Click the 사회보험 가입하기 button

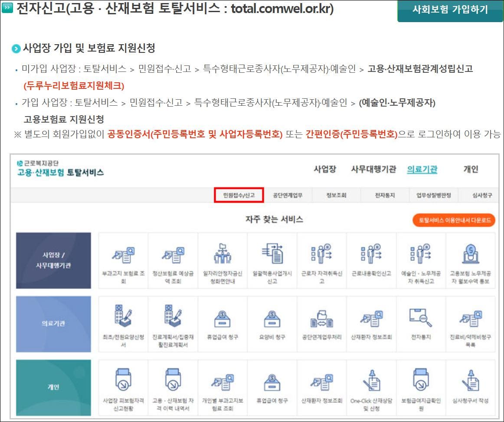coord(450,10)
